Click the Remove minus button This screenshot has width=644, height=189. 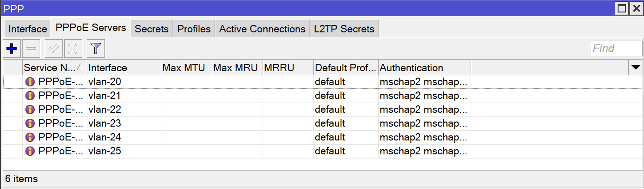[x=31, y=49]
